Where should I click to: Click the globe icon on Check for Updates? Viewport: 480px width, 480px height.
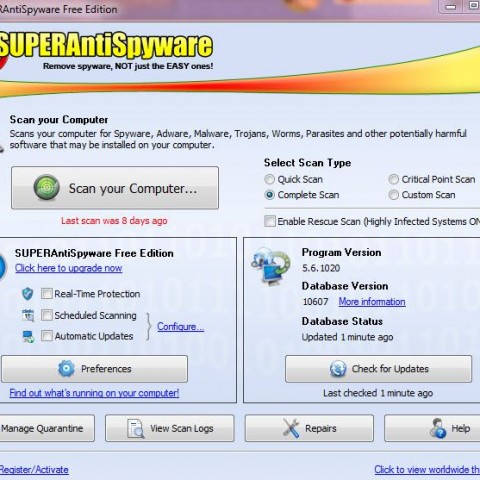338,369
